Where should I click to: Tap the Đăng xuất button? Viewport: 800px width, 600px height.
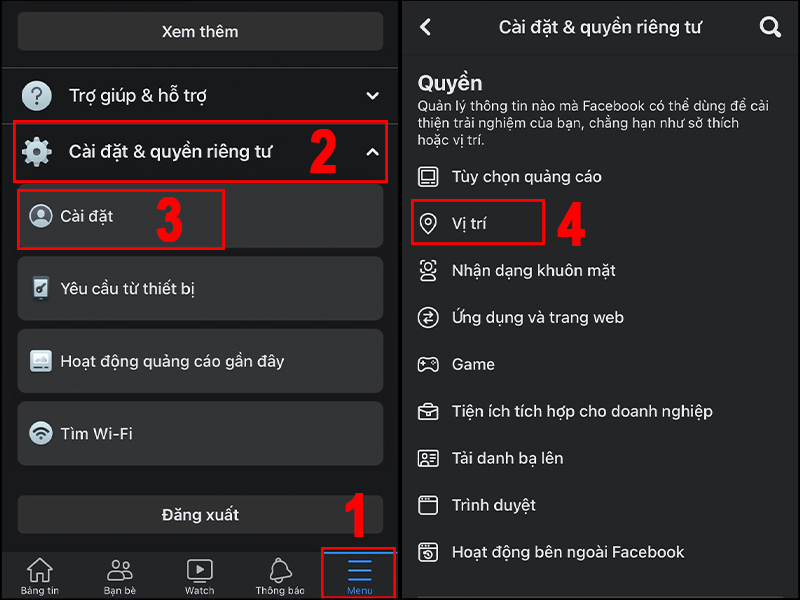(x=200, y=514)
